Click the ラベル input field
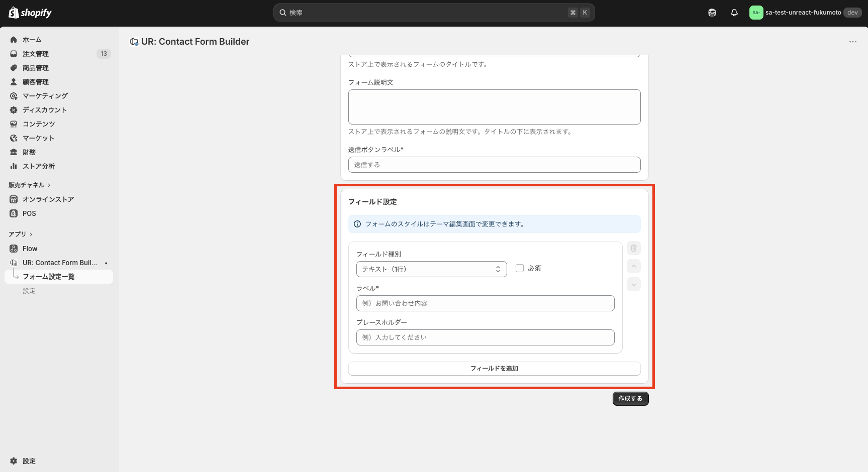The height and width of the screenshot is (472, 868). [x=485, y=303]
